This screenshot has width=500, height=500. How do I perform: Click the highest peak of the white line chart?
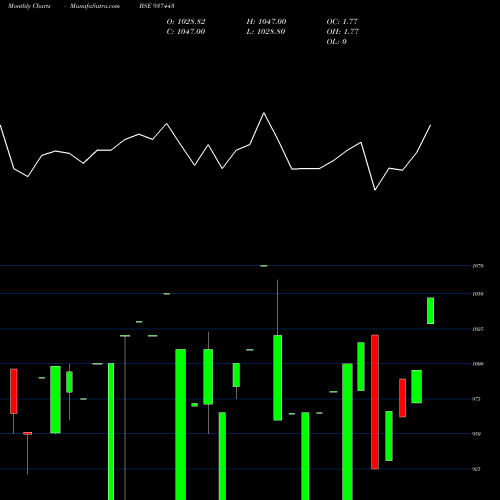click(x=264, y=113)
